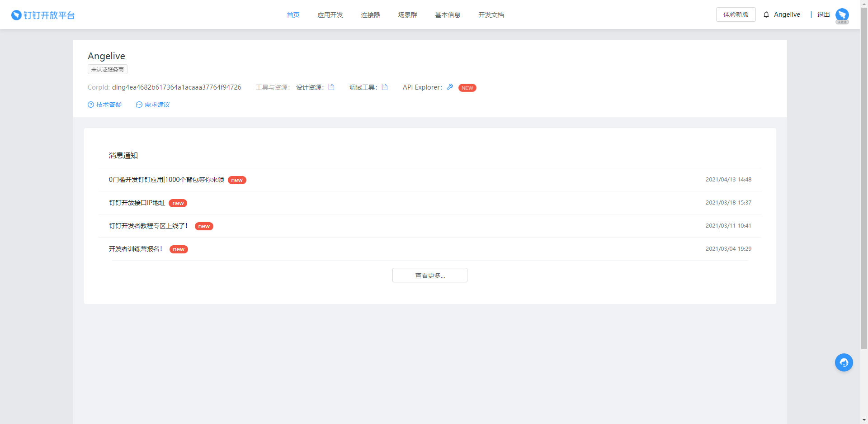
Task: Open 基本信息 navigation item
Action: pyautogui.click(x=448, y=15)
